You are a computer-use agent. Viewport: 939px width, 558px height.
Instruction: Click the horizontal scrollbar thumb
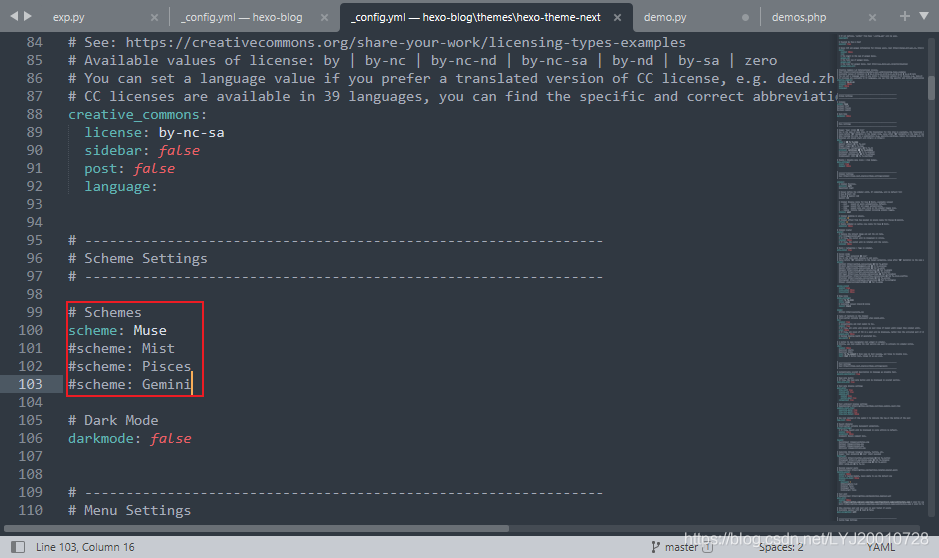(256, 529)
